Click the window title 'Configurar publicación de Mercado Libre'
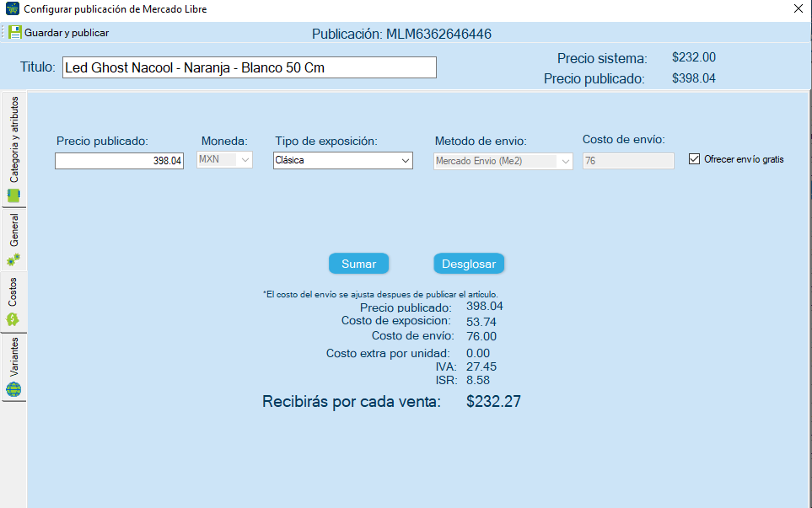 115,9
